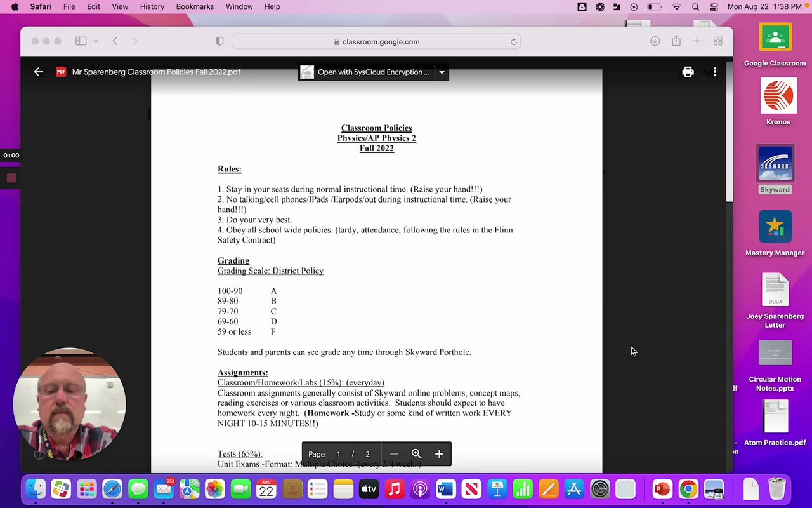
Task: Print the Classroom Policies PDF
Action: click(688, 72)
